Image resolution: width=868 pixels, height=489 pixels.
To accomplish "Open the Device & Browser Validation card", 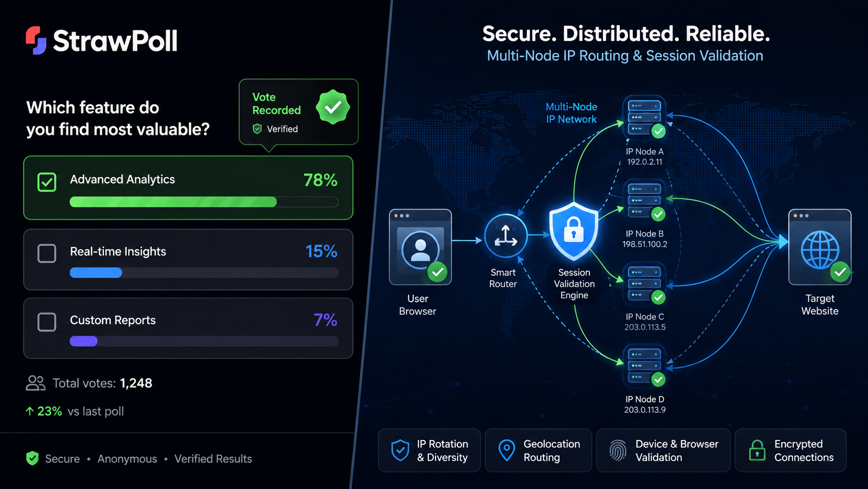I will [663, 450].
